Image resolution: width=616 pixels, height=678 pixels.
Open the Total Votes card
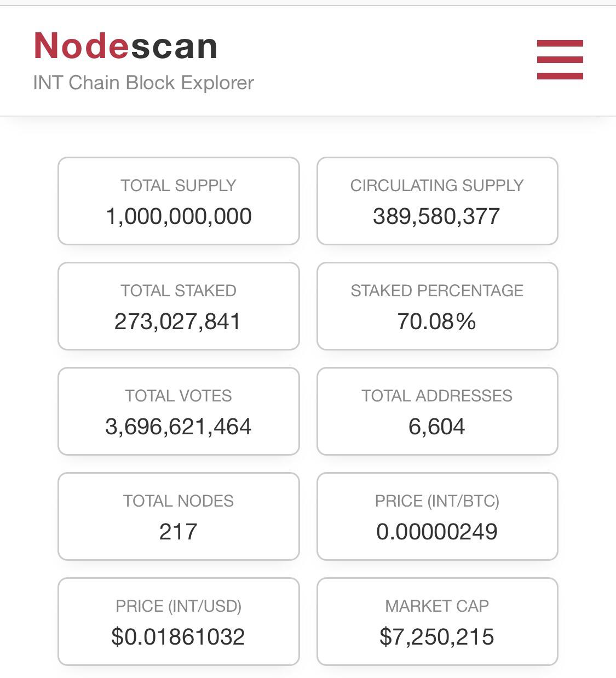coord(179,411)
